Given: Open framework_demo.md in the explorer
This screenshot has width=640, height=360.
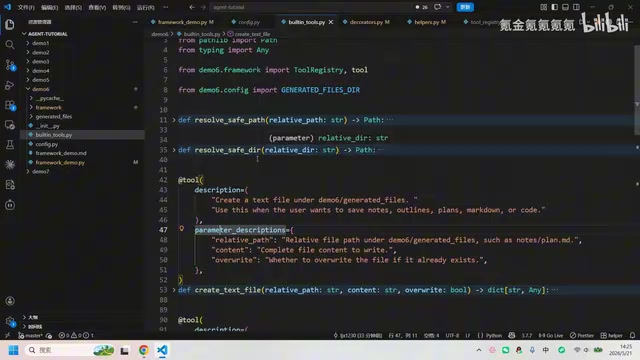Looking at the screenshot, I should pyautogui.click(x=61, y=153).
